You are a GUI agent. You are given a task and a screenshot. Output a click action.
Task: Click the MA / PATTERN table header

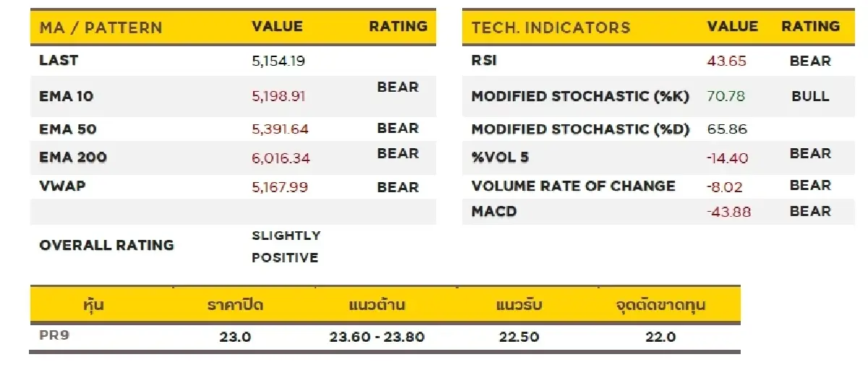[x=101, y=28]
